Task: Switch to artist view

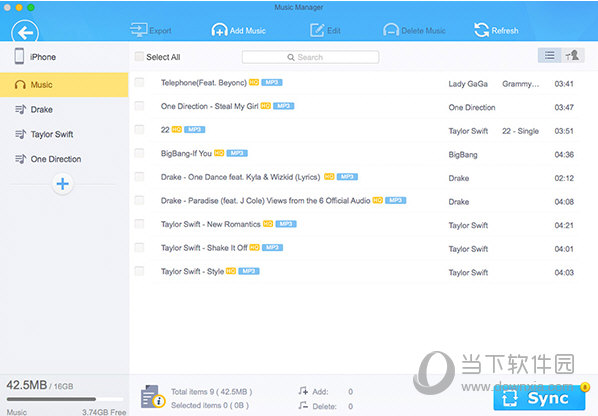Action: [572, 56]
